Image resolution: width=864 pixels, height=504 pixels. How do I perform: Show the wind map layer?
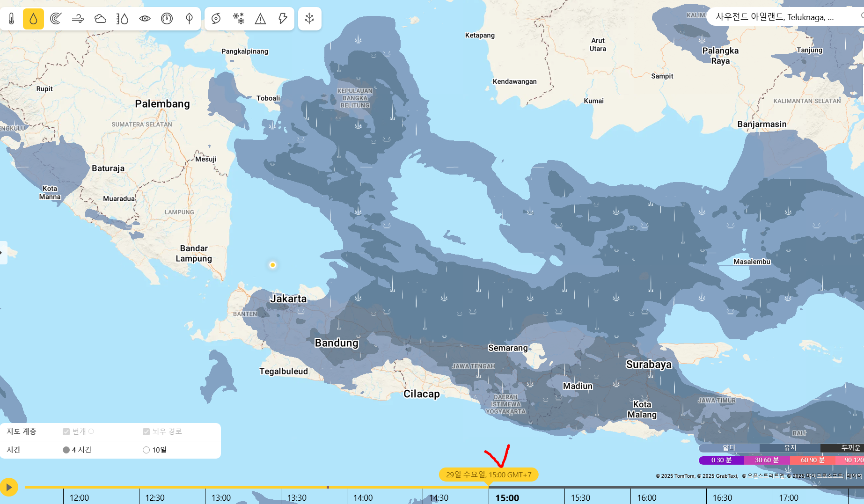[78, 19]
